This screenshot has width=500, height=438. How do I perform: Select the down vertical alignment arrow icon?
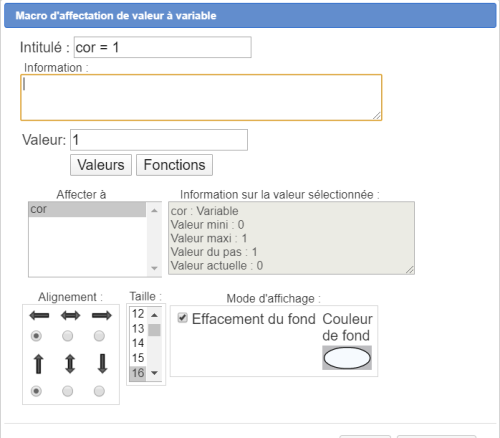[102, 364]
